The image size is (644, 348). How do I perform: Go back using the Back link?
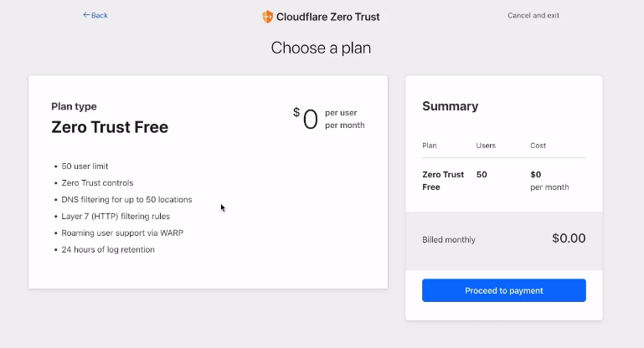[x=99, y=15]
